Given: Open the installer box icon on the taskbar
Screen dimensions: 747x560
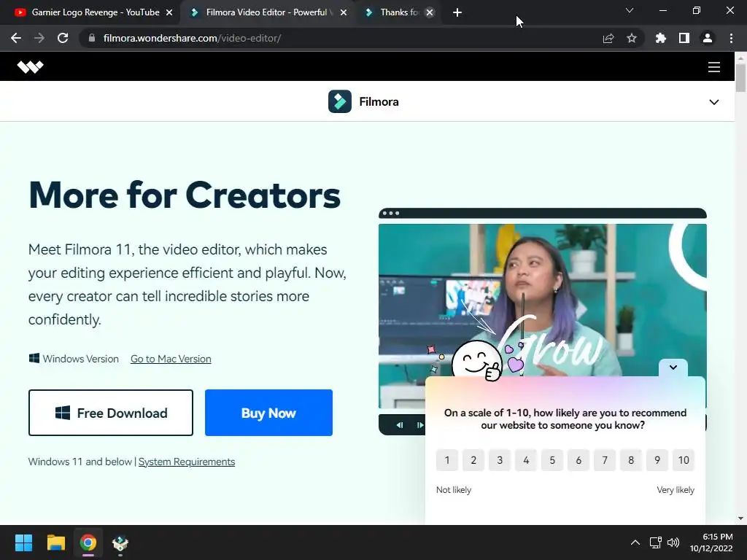Looking at the screenshot, I should point(120,542).
